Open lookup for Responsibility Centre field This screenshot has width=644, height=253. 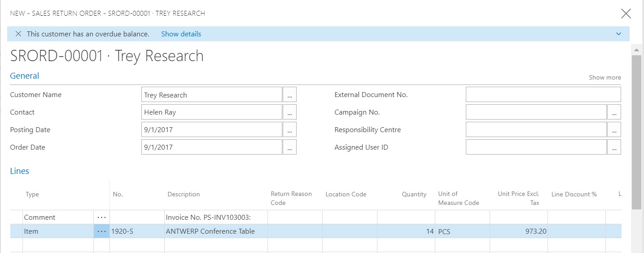(x=614, y=130)
